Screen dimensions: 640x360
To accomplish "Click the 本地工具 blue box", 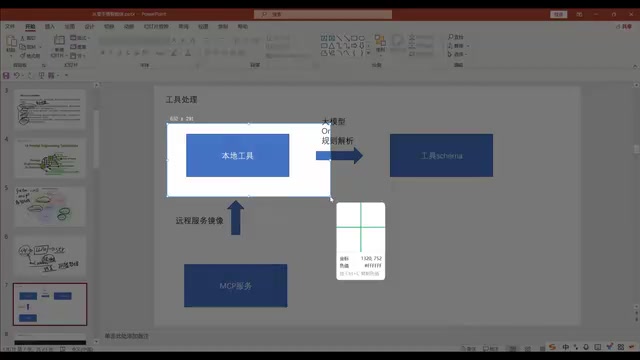I will click(238, 156).
